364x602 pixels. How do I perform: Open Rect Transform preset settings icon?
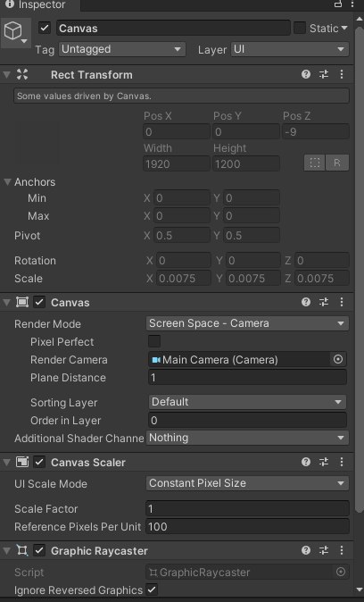[324, 74]
